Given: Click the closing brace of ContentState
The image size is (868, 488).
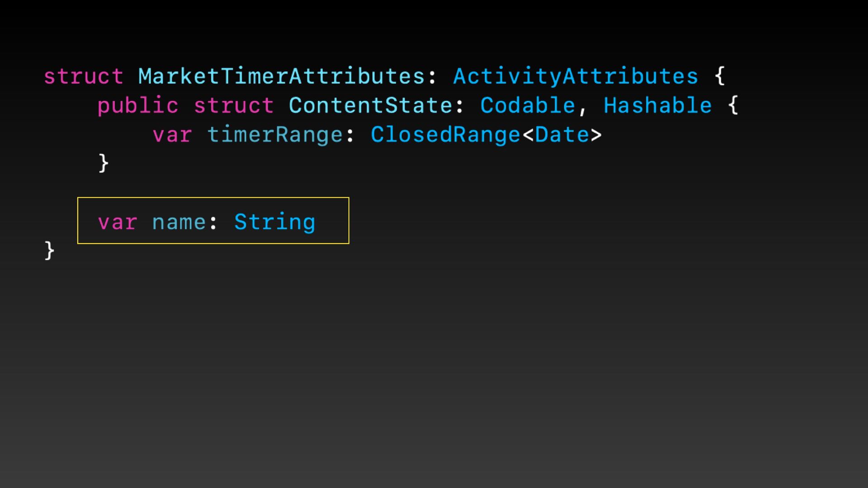Looking at the screenshot, I should (104, 163).
